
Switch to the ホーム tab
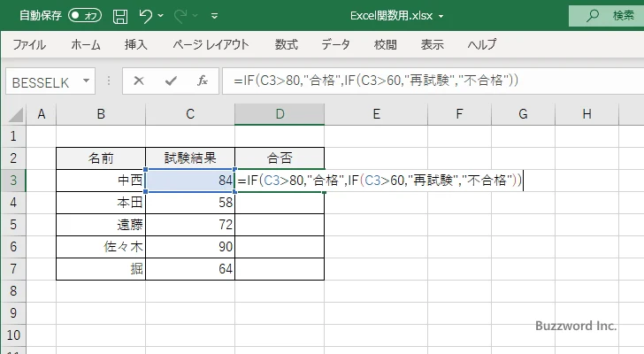coord(86,44)
